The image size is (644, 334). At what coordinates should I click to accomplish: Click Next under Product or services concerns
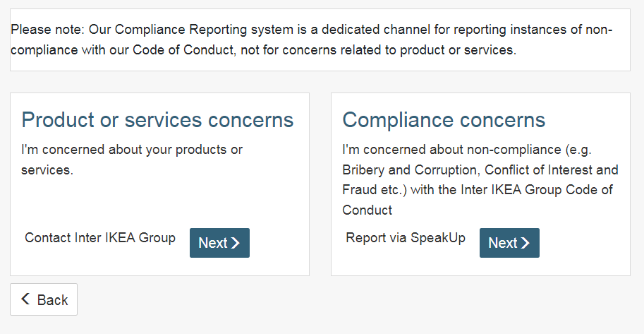pyautogui.click(x=219, y=243)
